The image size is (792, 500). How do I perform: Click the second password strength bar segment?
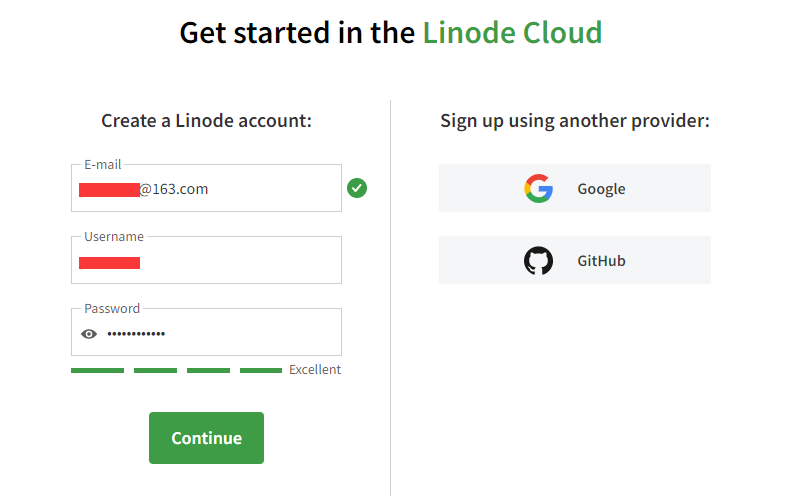(155, 370)
